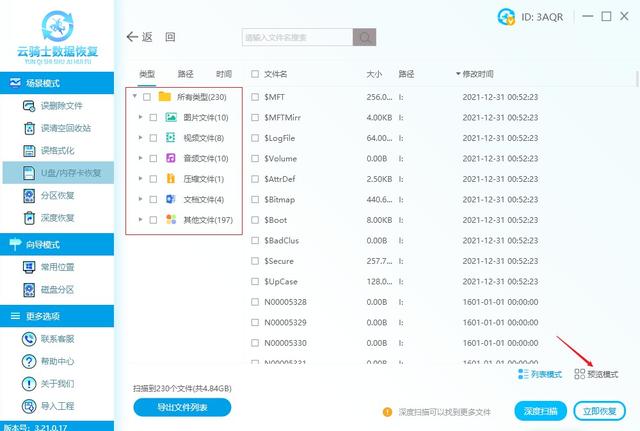Click the 压缩文件 archive type icon
Viewport: 640px width, 431px height.
pos(171,178)
